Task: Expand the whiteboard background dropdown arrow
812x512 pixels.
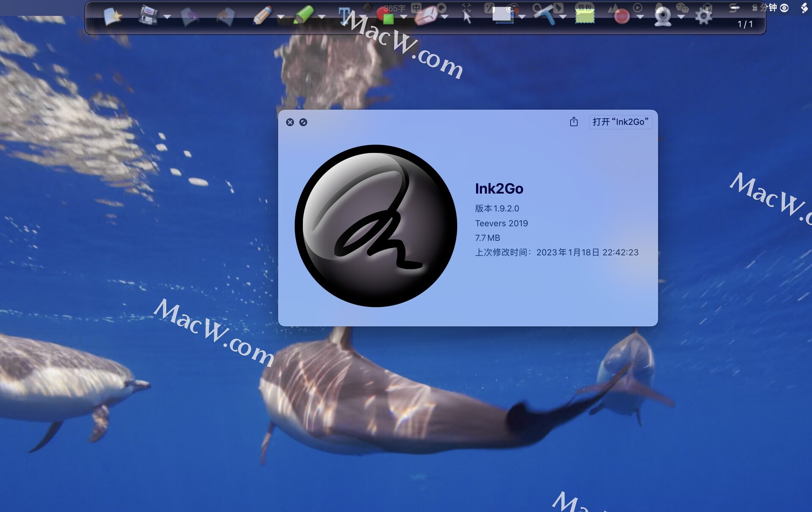Action: point(522,17)
